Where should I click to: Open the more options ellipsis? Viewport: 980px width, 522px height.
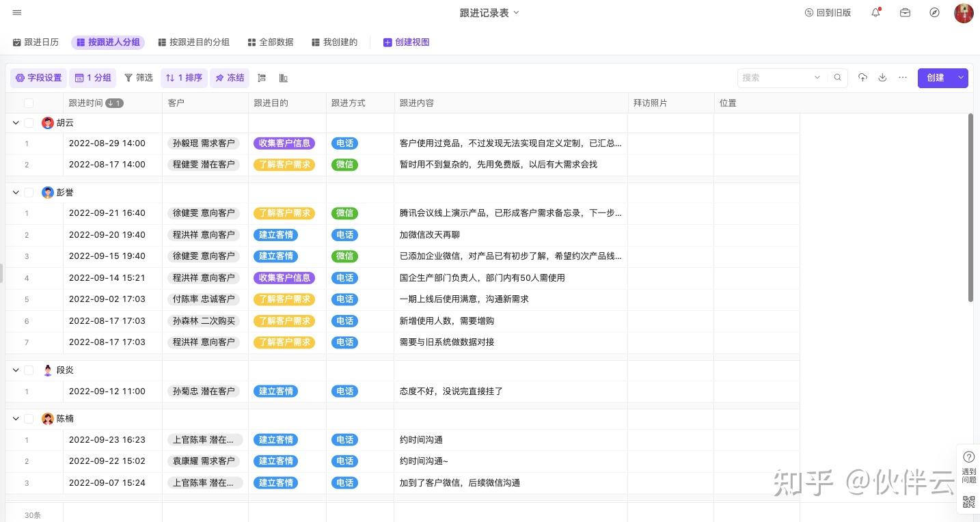[903, 78]
